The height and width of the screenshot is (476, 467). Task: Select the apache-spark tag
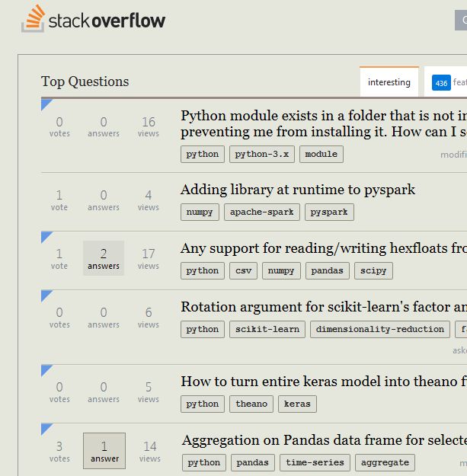pos(262,212)
